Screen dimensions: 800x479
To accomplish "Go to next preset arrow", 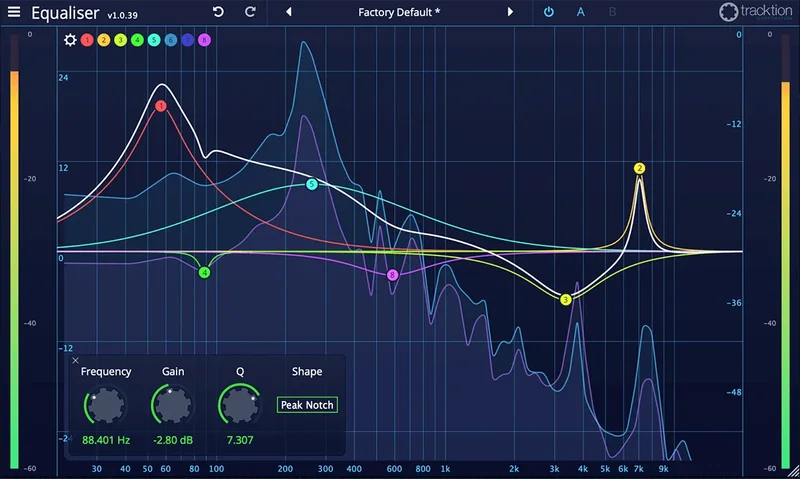I will pos(510,12).
